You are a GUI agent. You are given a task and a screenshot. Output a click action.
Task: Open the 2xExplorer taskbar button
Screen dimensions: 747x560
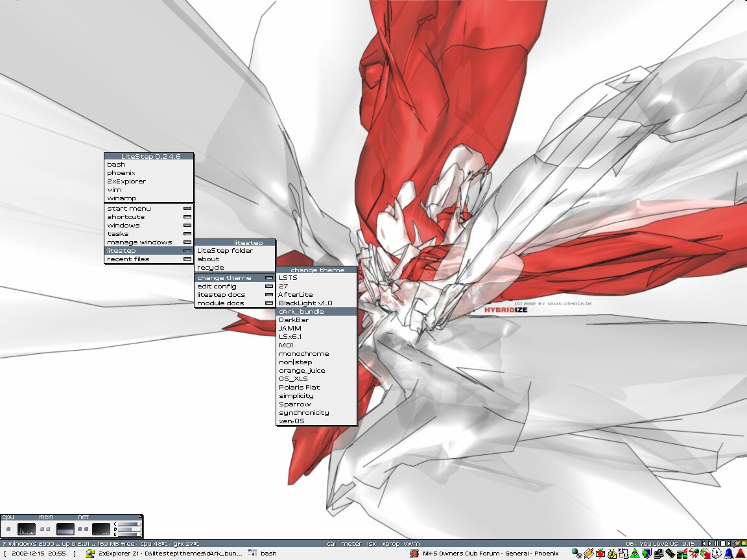pos(164,554)
